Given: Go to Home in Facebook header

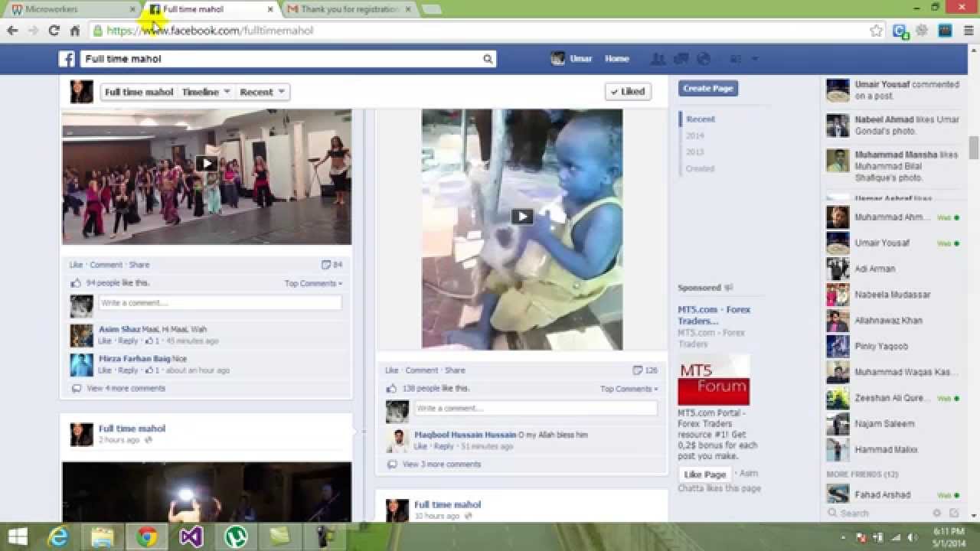Looking at the screenshot, I should click(616, 59).
